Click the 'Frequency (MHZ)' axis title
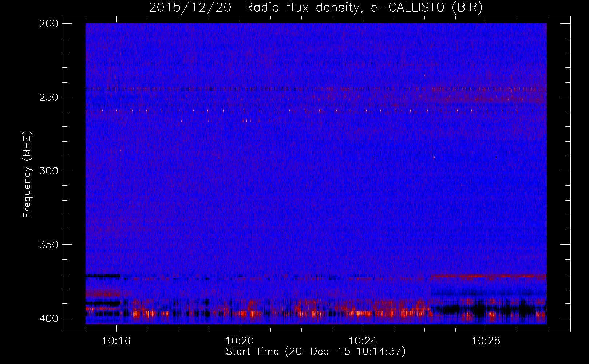The height and width of the screenshot is (364, 589). coord(28,174)
